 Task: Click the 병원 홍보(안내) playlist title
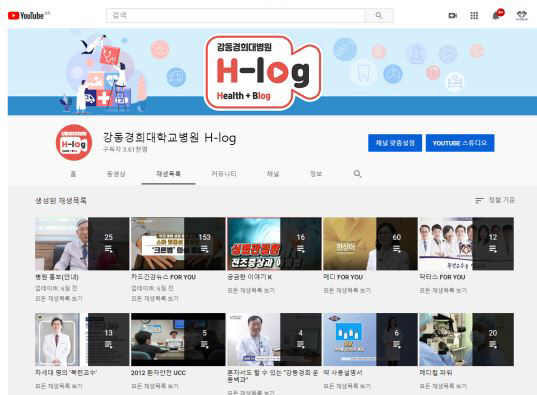(57, 277)
